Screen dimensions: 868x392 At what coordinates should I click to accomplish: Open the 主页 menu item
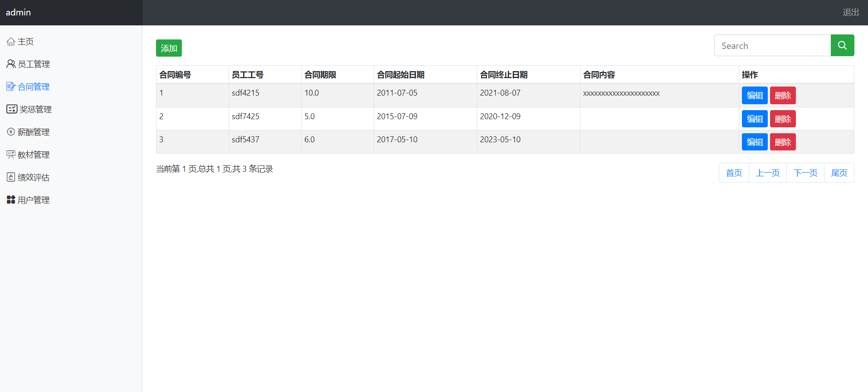pos(25,42)
